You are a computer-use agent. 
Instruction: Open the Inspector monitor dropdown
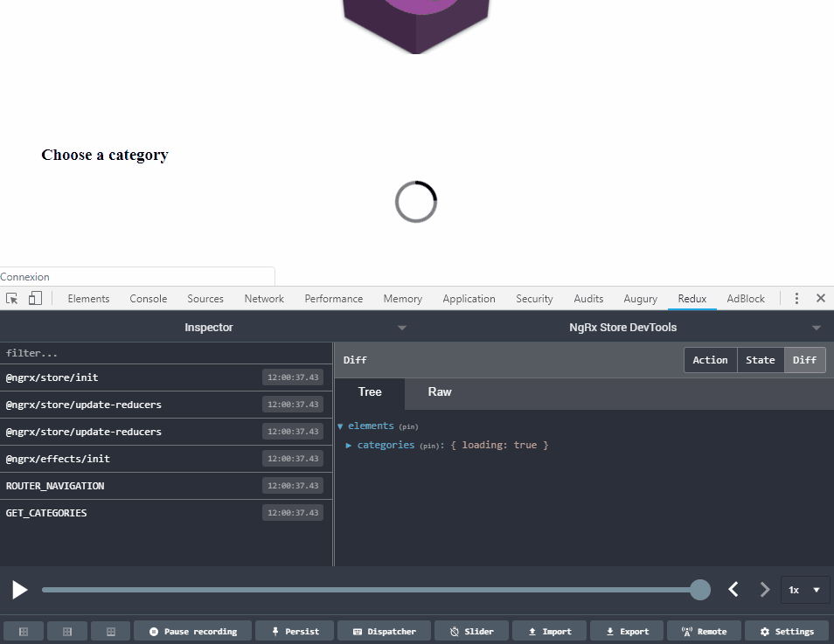402,328
